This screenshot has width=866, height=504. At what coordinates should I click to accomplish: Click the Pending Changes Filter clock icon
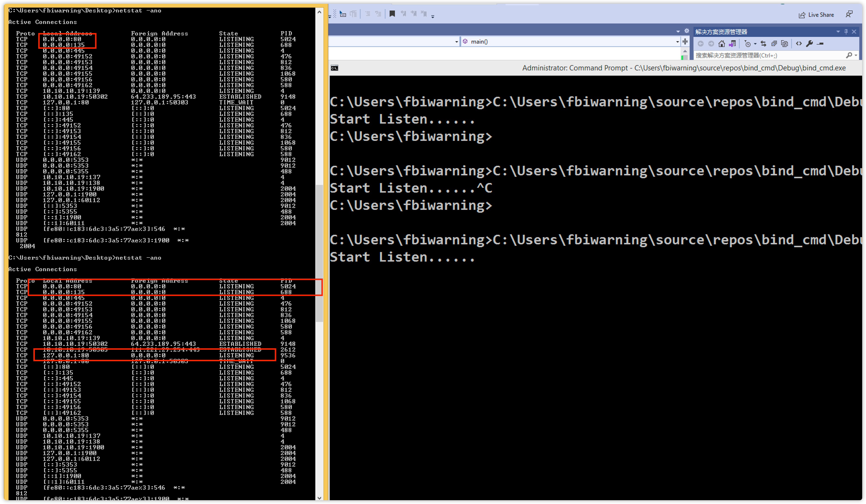point(747,44)
